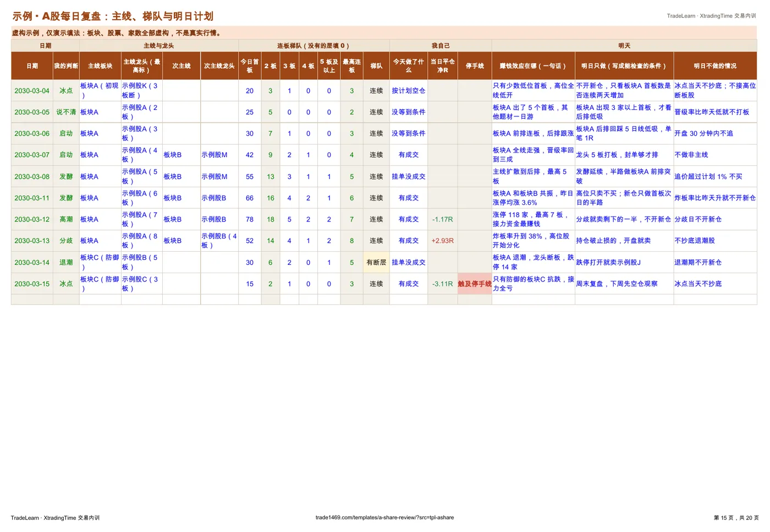Select the note banner starting with 虚构示例
770x532 pixels.
click(x=384, y=33)
